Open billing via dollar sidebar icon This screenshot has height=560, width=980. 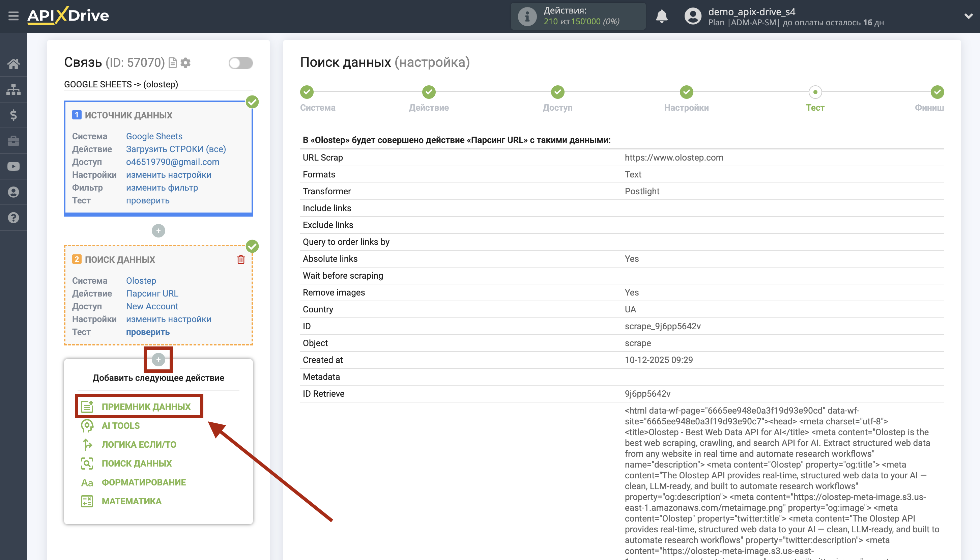(x=14, y=115)
